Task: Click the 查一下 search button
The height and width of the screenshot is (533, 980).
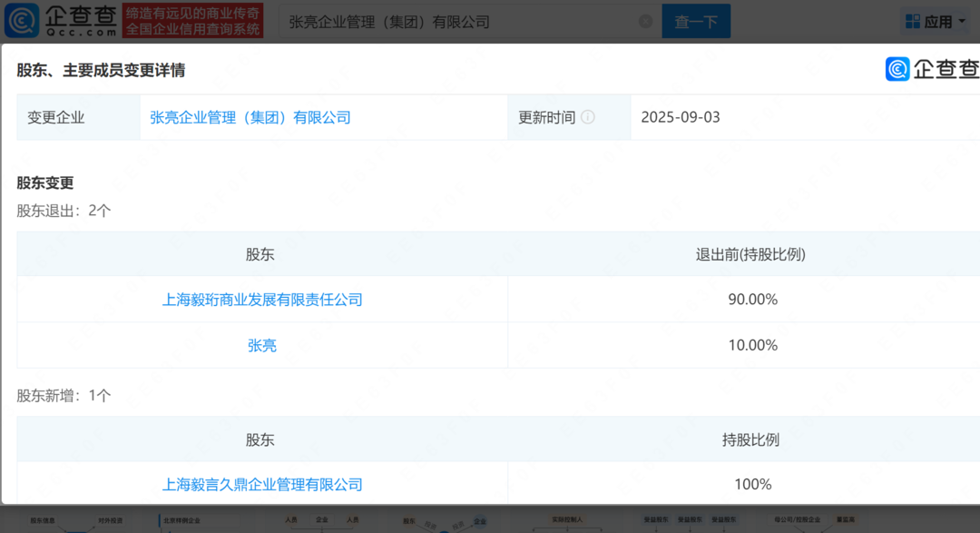Action: click(696, 21)
